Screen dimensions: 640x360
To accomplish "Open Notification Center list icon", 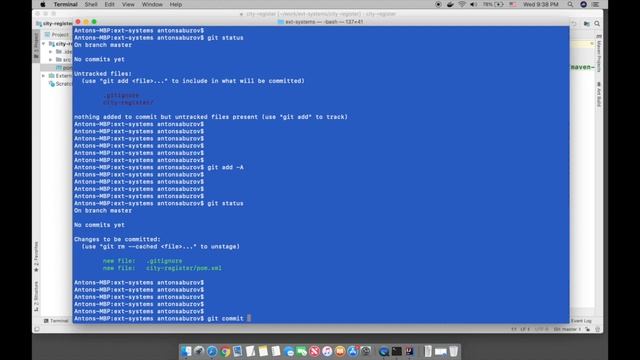I will [596, 4].
